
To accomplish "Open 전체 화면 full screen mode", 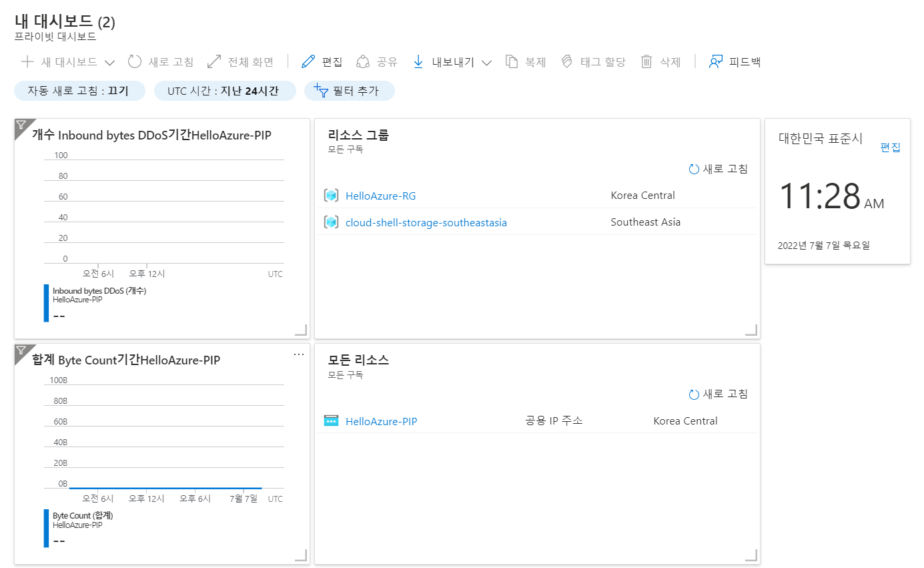I will (x=240, y=62).
